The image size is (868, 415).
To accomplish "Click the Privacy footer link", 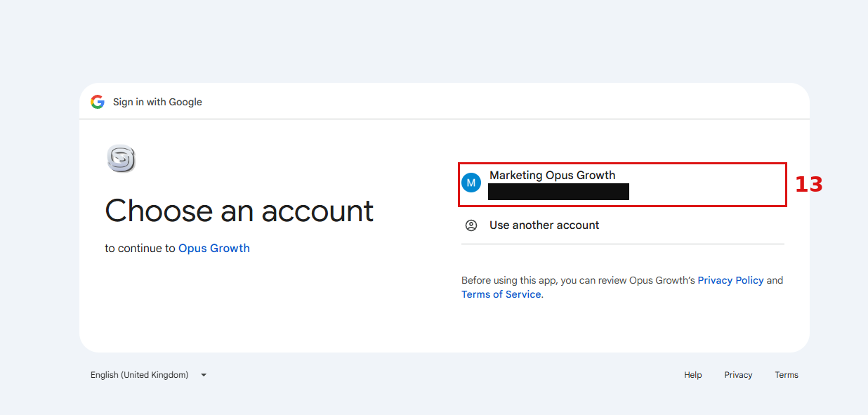I will (x=738, y=375).
